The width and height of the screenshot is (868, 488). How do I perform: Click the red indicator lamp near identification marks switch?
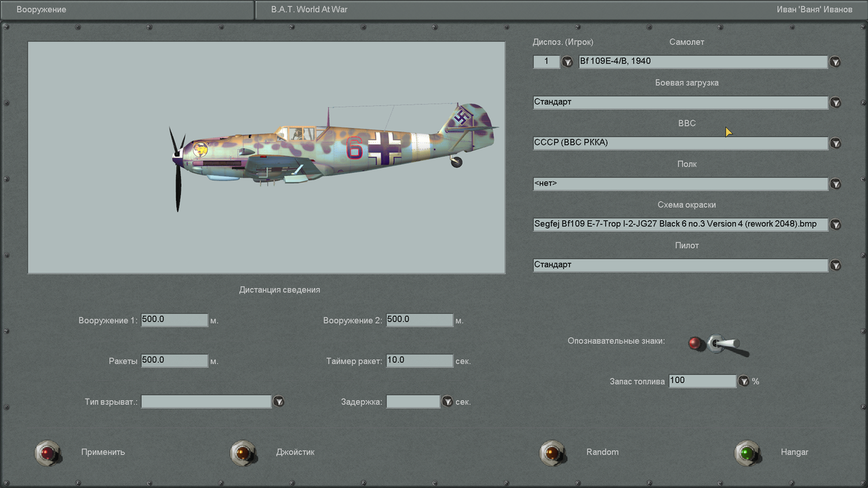point(694,344)
